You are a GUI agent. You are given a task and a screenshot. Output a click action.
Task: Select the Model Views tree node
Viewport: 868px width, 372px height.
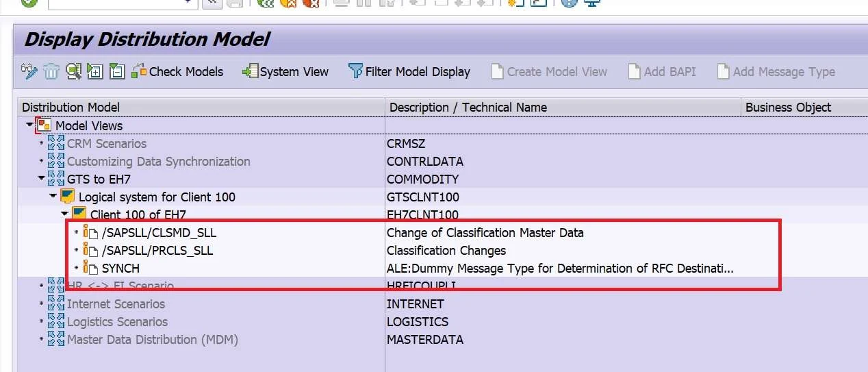tap(89, 125)
